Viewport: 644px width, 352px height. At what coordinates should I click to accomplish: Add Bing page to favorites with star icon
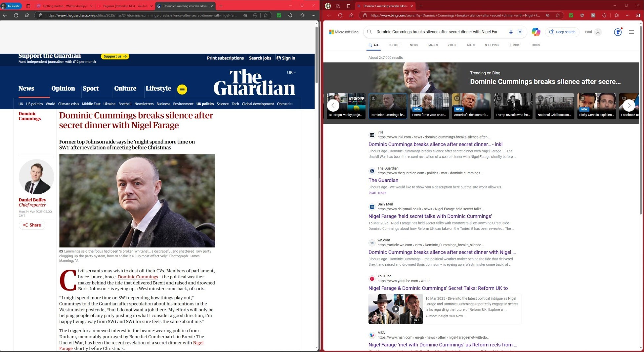point(558,15)
